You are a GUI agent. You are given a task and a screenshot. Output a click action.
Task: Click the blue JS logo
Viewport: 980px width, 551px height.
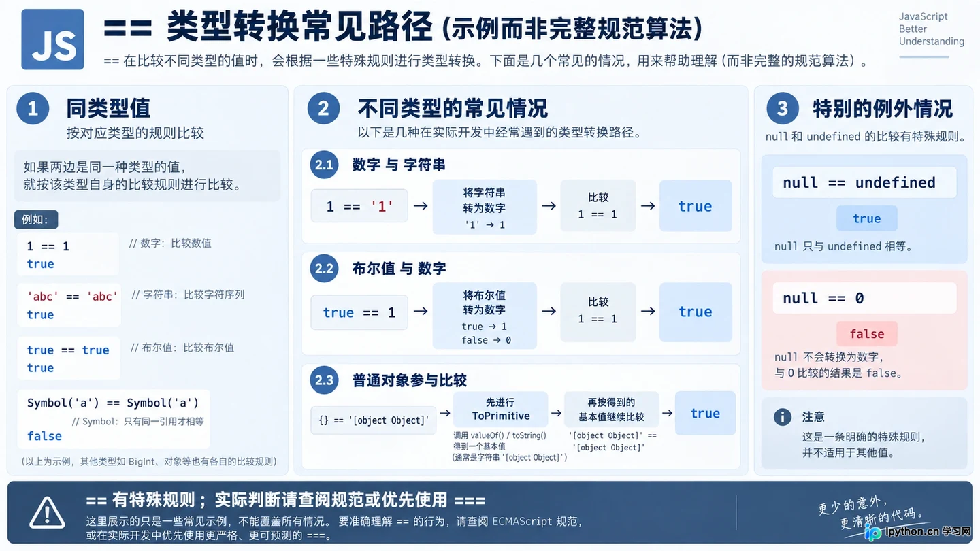coord(52,39)
